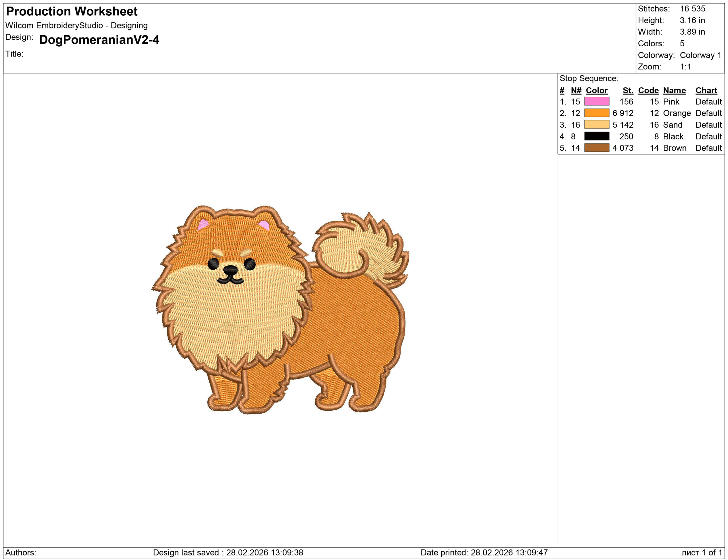Click the brown color swatch

tap(597, 148)
